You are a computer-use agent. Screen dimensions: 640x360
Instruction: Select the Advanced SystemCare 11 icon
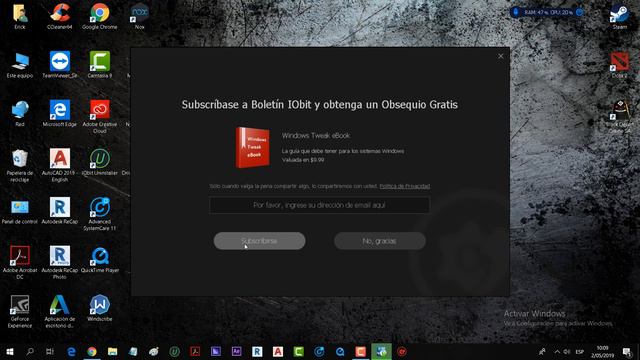(100, 214)
